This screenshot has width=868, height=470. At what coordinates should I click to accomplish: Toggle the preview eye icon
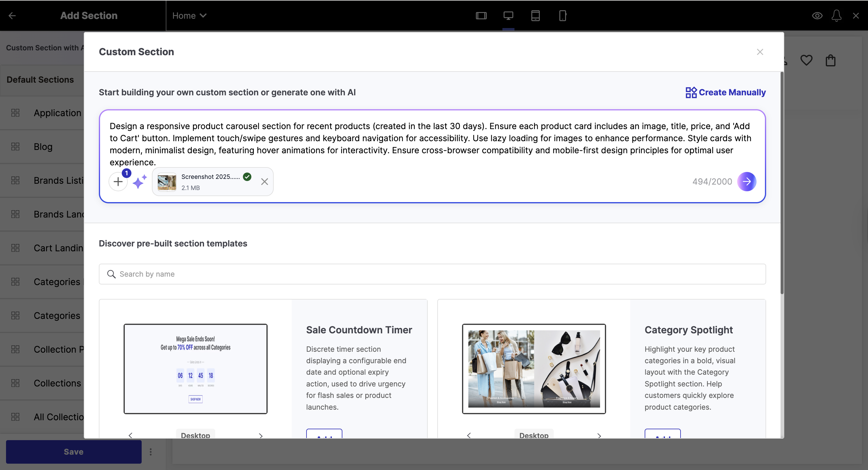coord(817,15)
